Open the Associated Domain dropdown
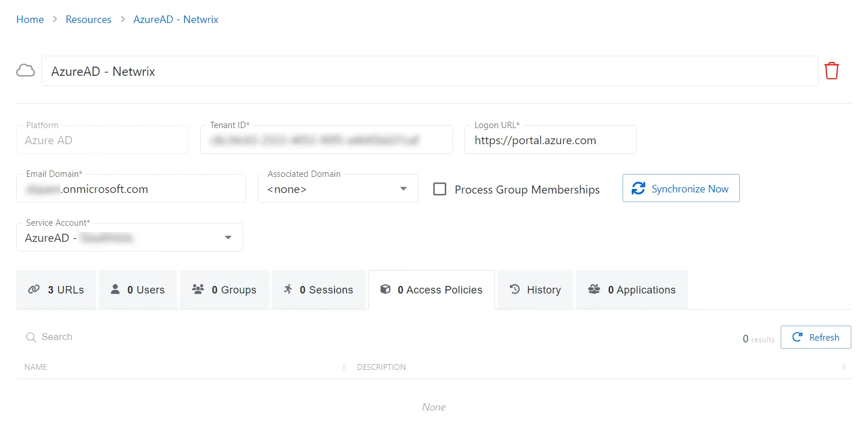 coord(338,188)
